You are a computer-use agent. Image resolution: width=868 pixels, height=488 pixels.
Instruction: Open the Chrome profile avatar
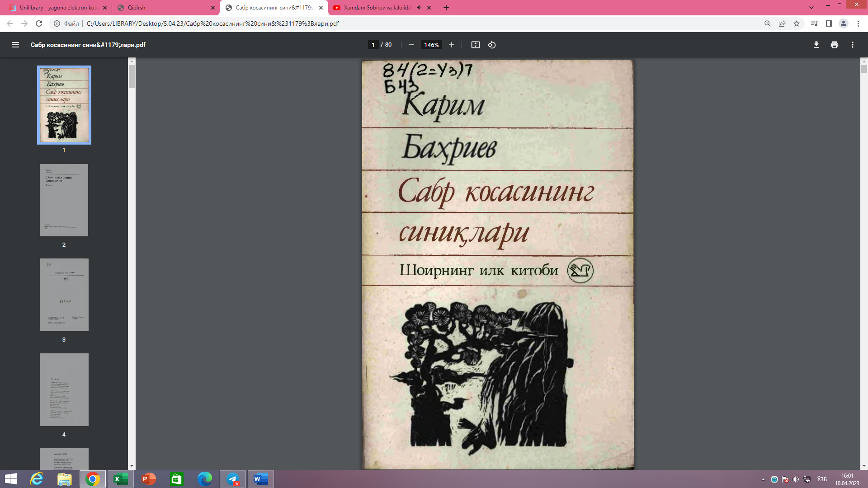click(844, 23)
